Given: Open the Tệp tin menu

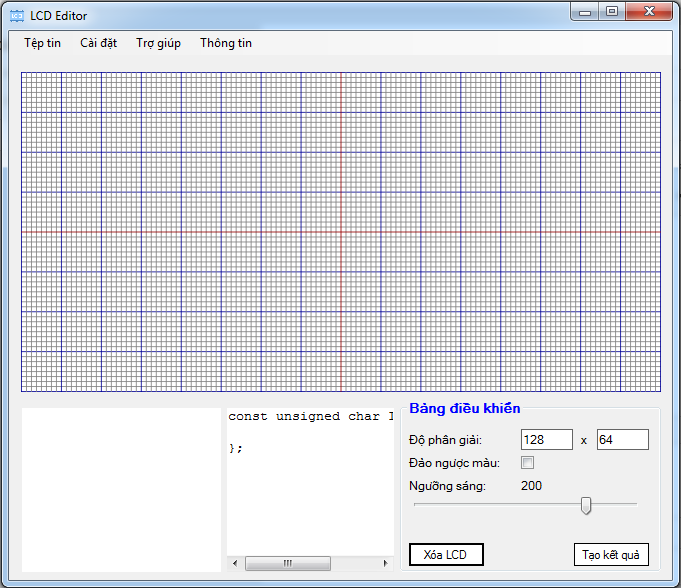Looking at the screenshot, I should coord(42,43).
